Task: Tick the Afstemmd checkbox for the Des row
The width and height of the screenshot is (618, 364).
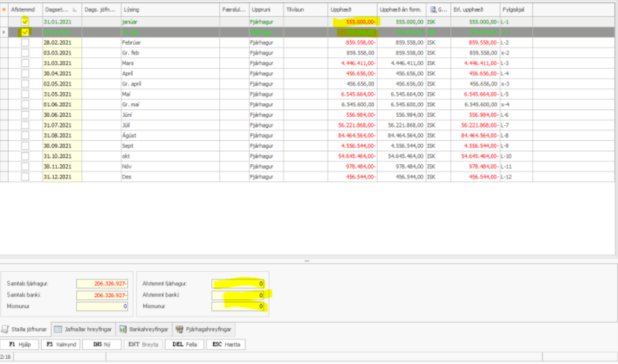Action: [x=25, y=177]
